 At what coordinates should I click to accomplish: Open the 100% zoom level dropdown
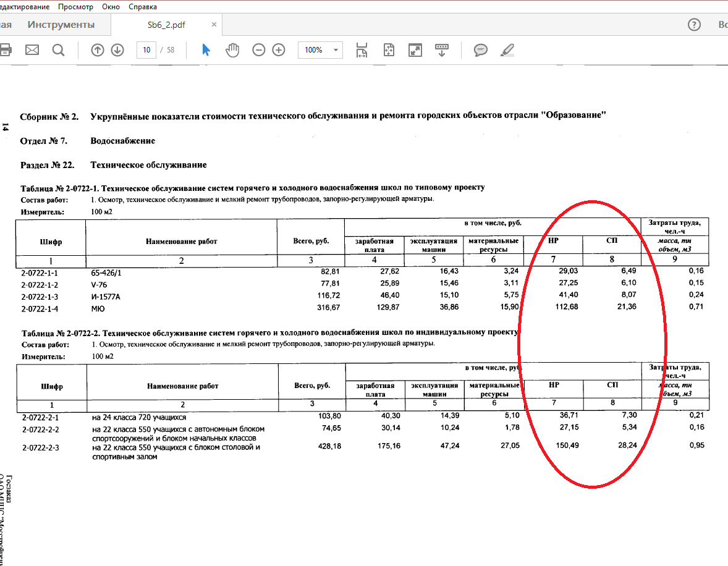[x=320, y=49]
